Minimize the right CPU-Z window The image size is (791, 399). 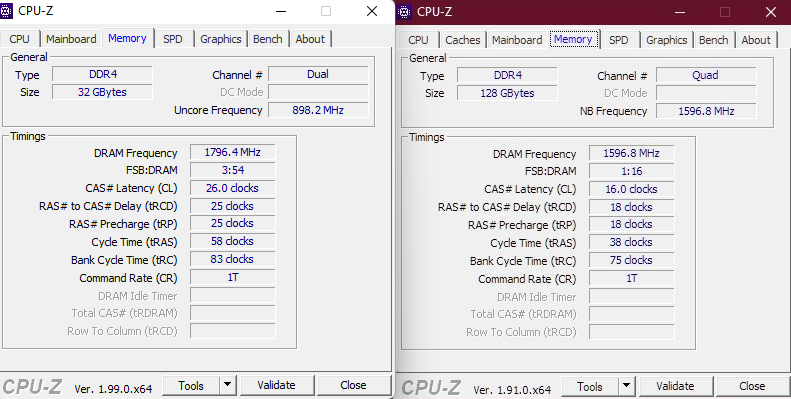[x=680, y=12]
